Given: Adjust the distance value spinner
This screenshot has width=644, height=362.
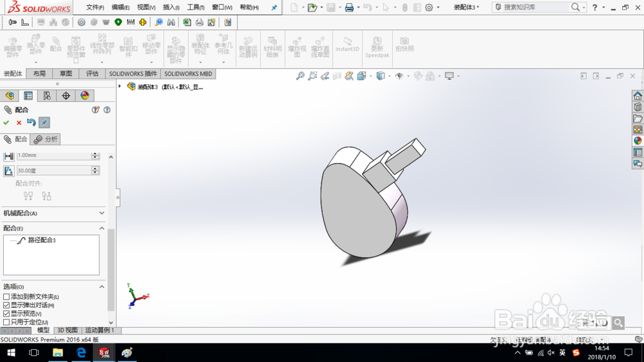Looking at the screenshot, I should pyautogui.click(x=95, y=155).
